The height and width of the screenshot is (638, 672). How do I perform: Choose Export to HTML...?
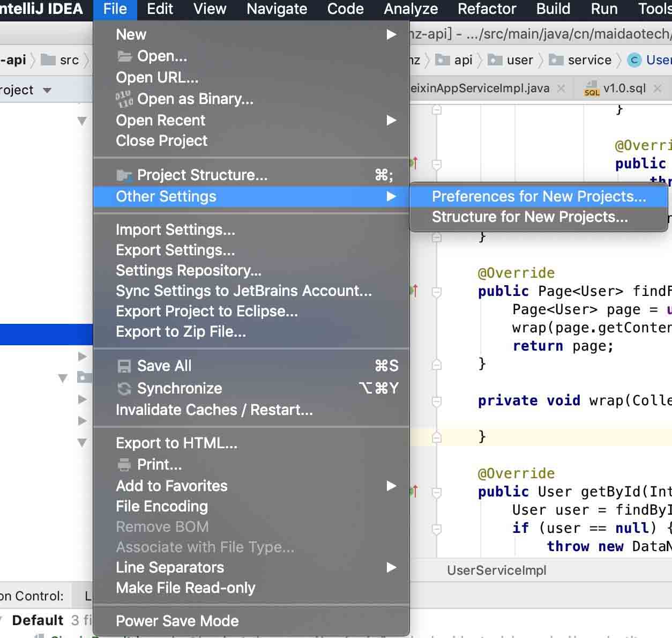click(251, 443)
